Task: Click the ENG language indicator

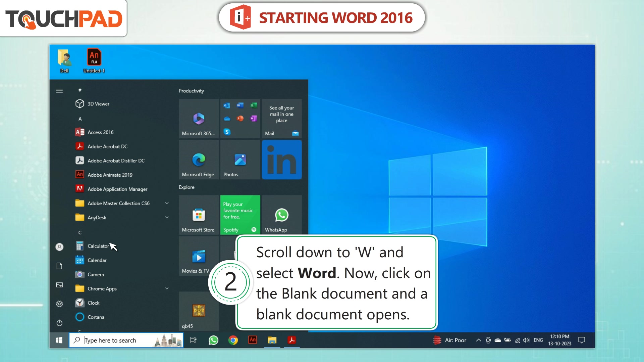Action: click(x=538, y=340)
